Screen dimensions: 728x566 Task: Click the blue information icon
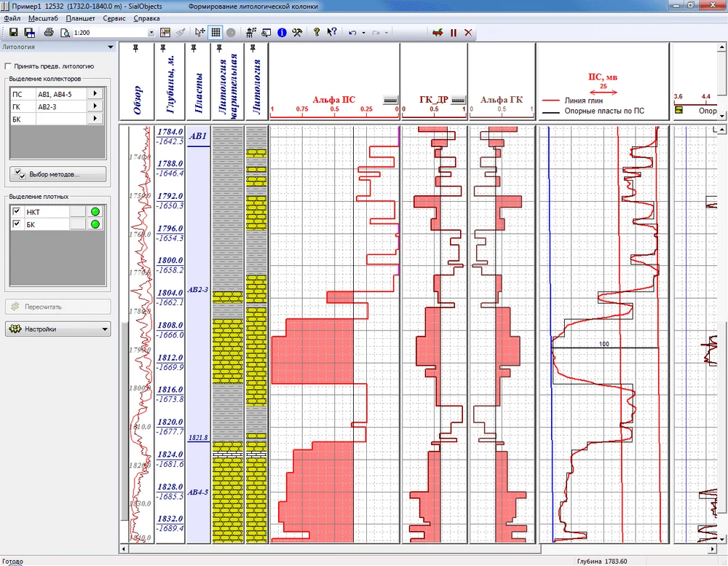click(x=282, y=33)
